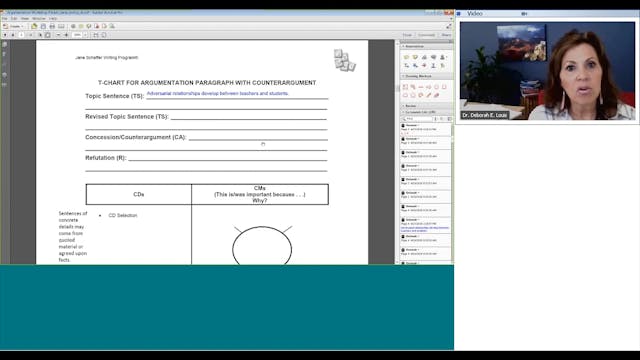Choose the Stamp tool in Annotations
The image size is (640, 360).
442,57
